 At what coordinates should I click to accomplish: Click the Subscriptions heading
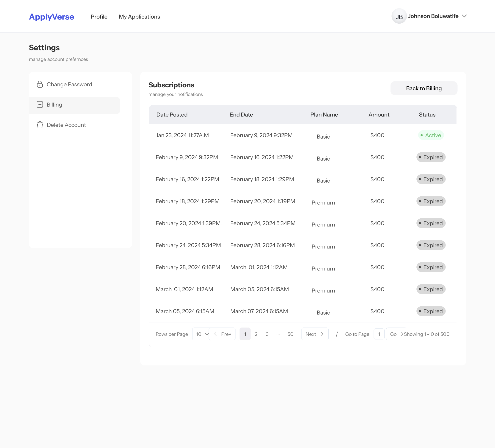171,85
